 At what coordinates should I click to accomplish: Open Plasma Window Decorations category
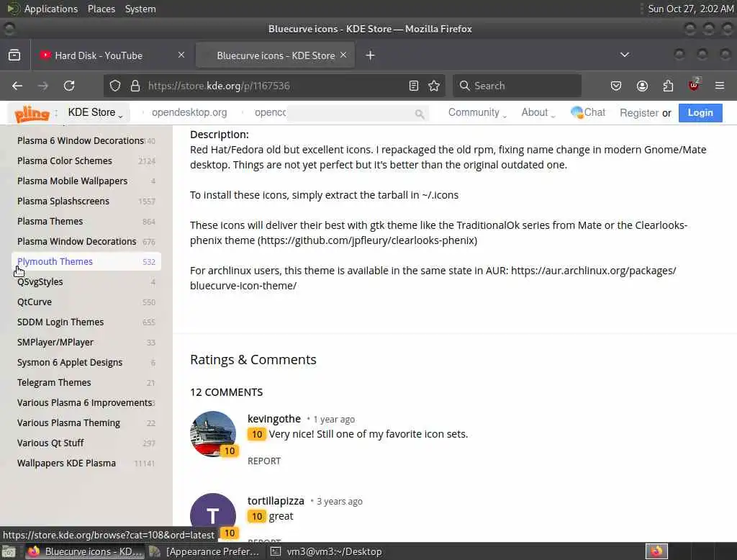point(86,242)
